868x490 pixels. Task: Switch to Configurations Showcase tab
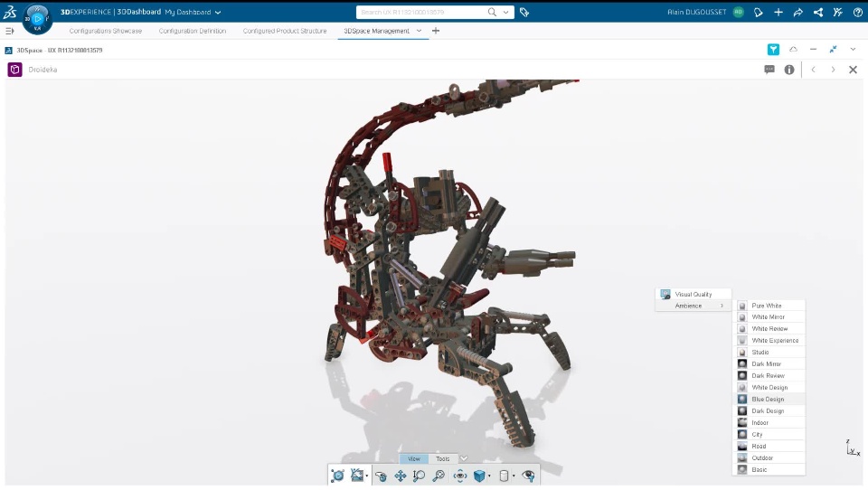click(105, 31)
